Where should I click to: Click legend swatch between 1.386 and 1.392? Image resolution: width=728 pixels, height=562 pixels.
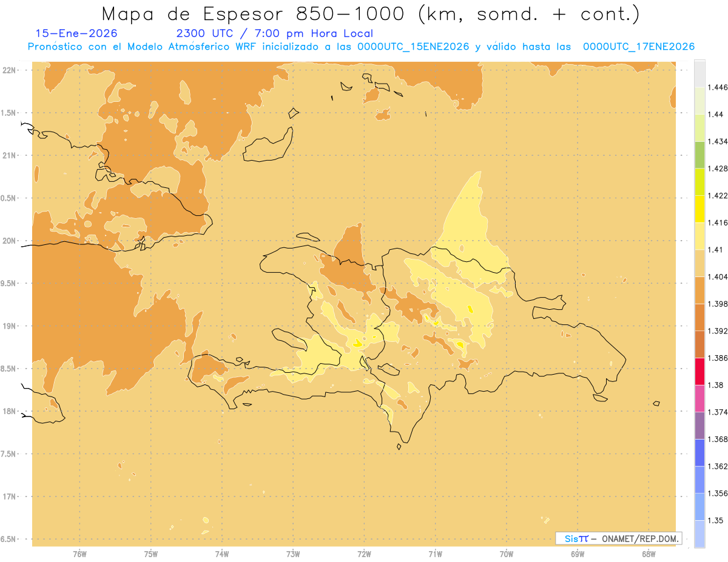[x=699, y=344]
